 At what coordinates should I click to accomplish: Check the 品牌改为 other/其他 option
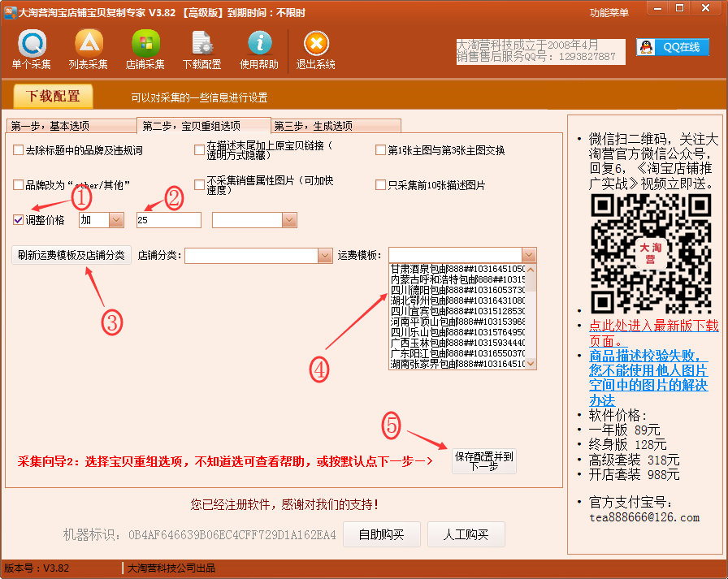[19, 184]
